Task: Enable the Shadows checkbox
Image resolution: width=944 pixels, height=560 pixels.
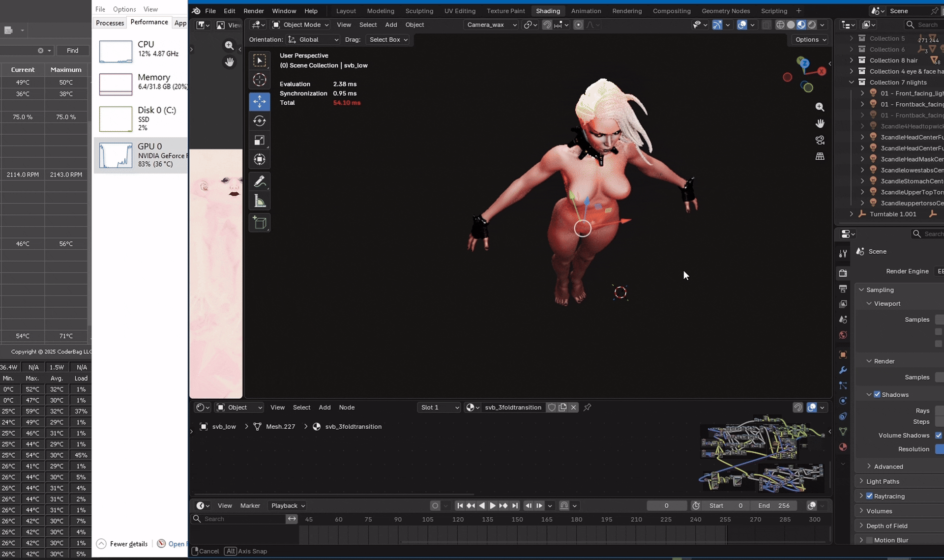Action: click(x=877, y=394)
